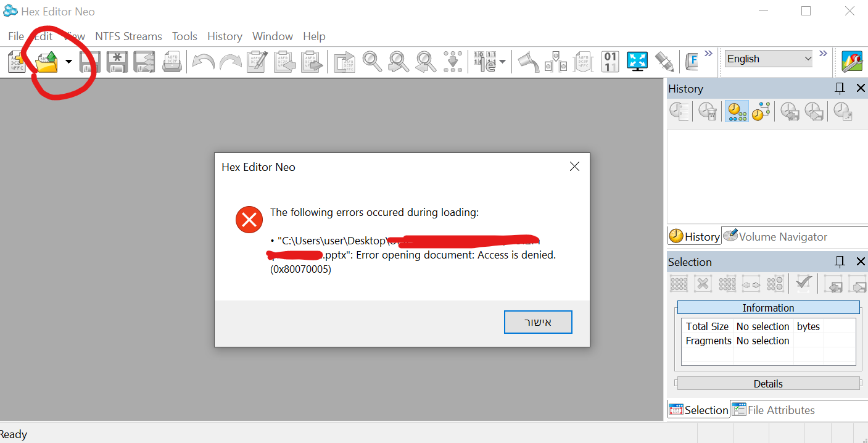Click the Save As starred floppy icon
The image size is (868, 443).
click(117, 62)
